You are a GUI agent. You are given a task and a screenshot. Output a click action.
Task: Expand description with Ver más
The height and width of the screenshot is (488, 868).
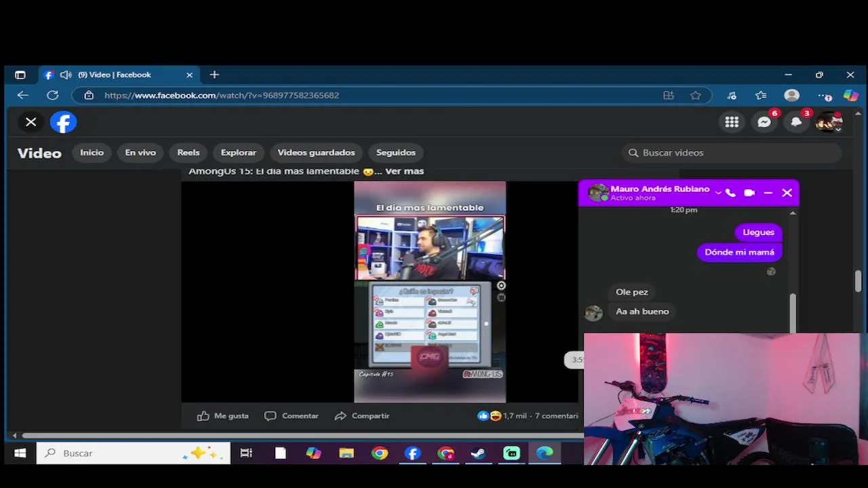coord(404,171)
